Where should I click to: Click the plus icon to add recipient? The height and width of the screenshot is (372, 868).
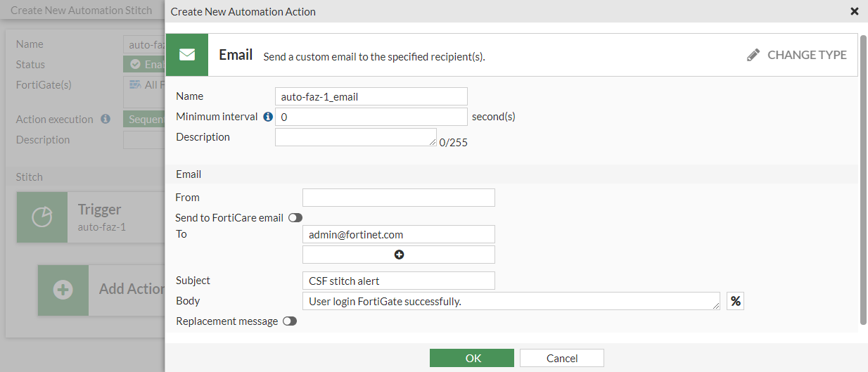(399, 255)
